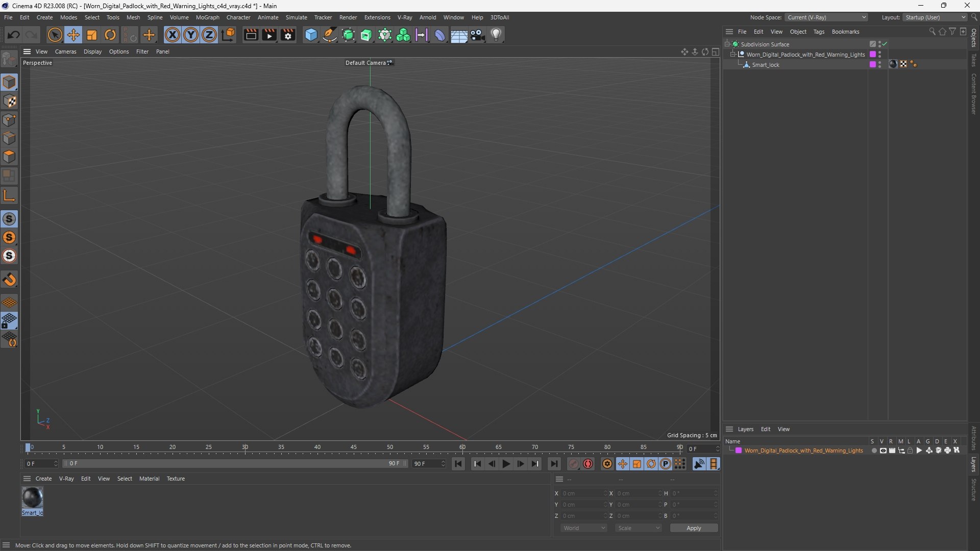Click the Apply button
The width and height of the screenshot is (980, 551).
click(x=694, y=528)
